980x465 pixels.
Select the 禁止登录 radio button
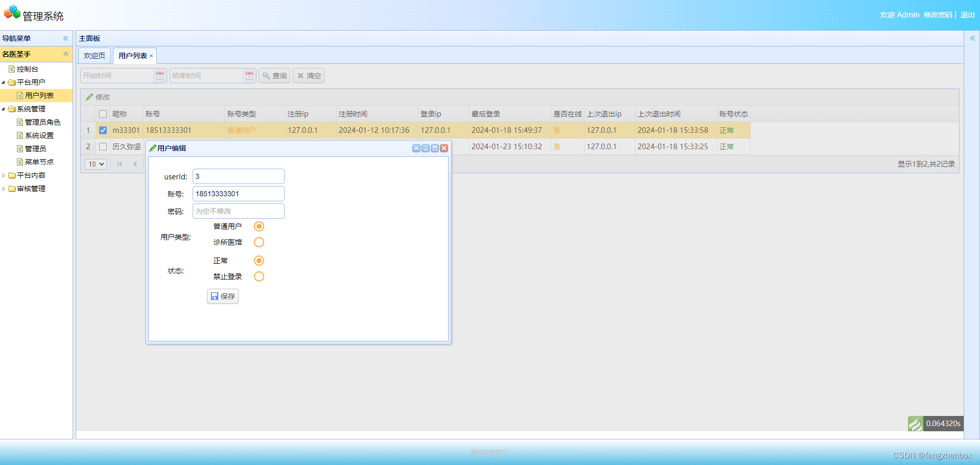(259, 276)
